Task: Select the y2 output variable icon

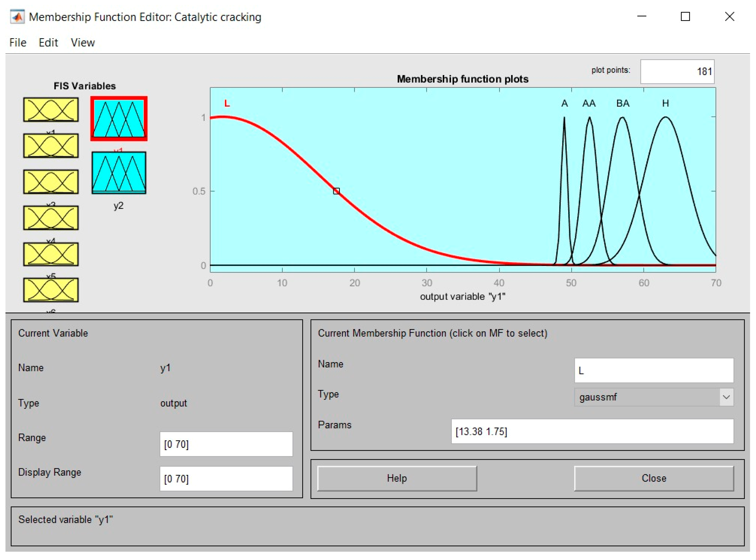Action: [119, 173]
